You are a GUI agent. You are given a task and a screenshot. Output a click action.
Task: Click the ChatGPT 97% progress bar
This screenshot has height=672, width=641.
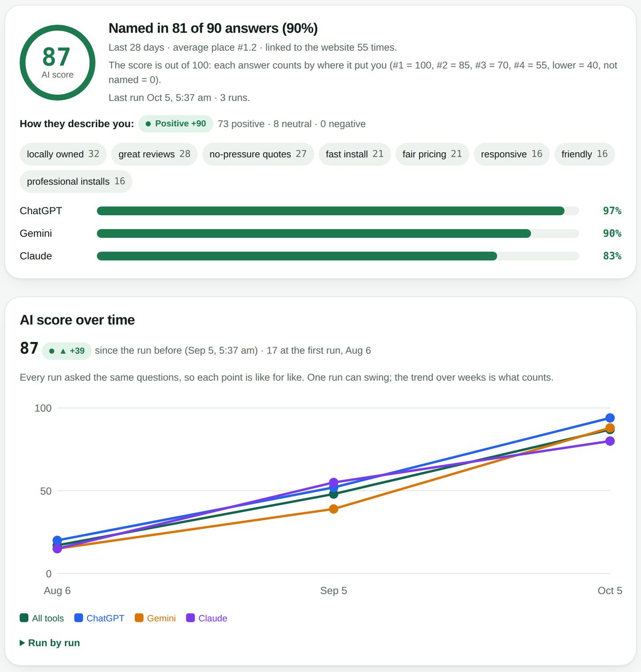(x=338, y=211)
